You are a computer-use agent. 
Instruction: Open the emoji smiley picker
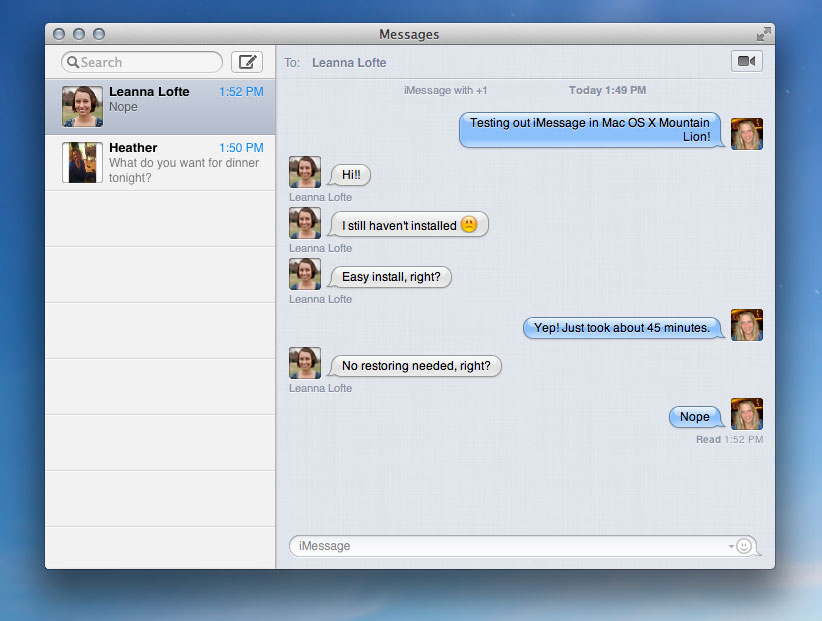tap(743, 546)
